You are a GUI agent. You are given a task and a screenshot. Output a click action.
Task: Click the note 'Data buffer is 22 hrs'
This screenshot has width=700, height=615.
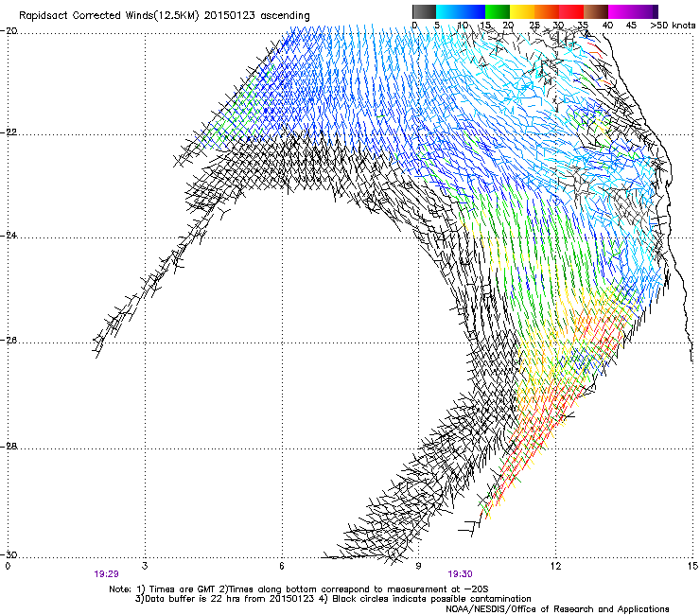191,599
